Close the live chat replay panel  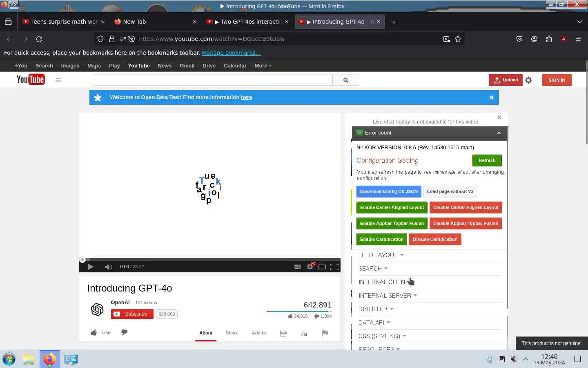pos(499,117)
